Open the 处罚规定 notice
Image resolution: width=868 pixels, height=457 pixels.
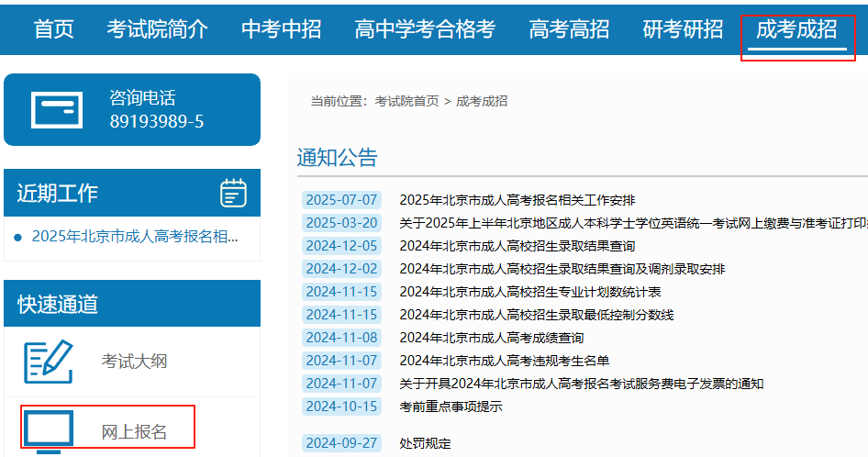tap(425, 443)
